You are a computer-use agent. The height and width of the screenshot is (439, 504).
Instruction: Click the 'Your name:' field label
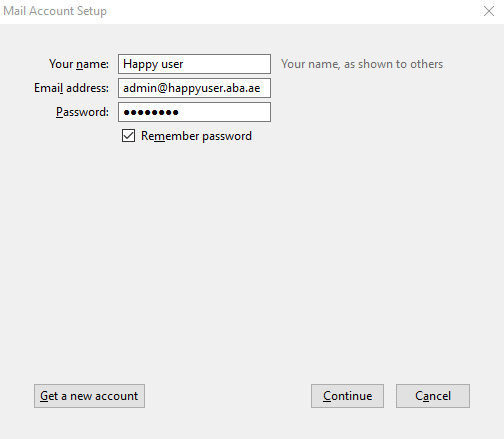(79, 64)
